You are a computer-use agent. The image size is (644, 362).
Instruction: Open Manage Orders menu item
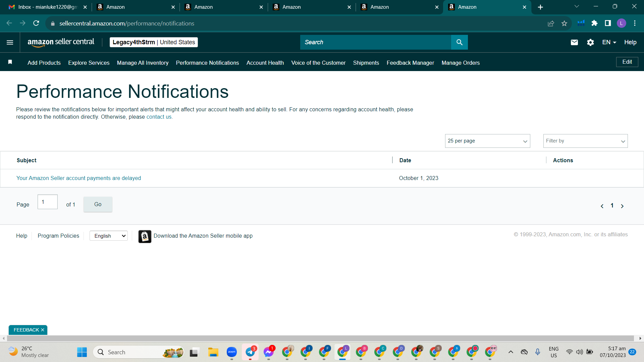click(x=461, y=63)
